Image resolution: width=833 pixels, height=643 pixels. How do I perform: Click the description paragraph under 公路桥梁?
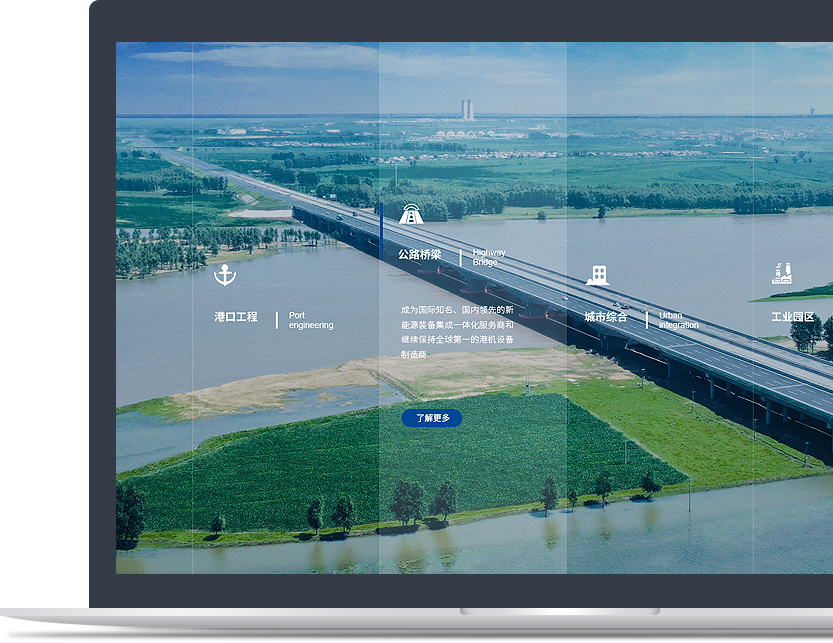(x=457, y=332)
